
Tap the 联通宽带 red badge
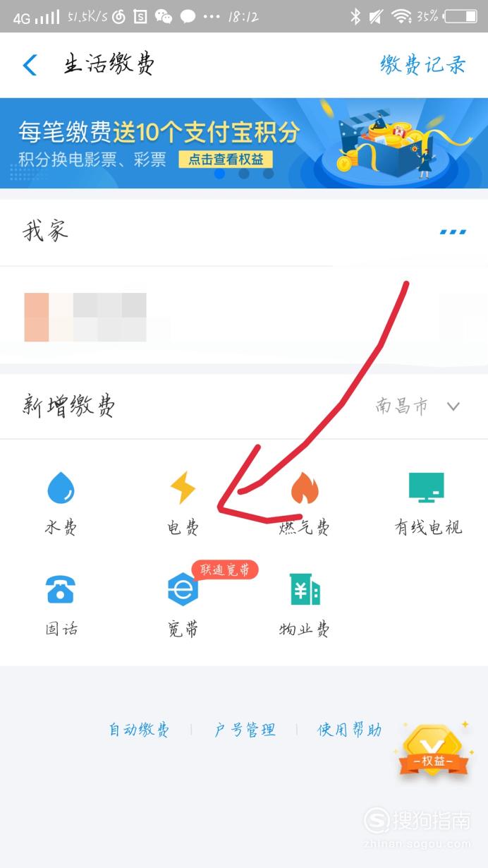coord(225,570)
